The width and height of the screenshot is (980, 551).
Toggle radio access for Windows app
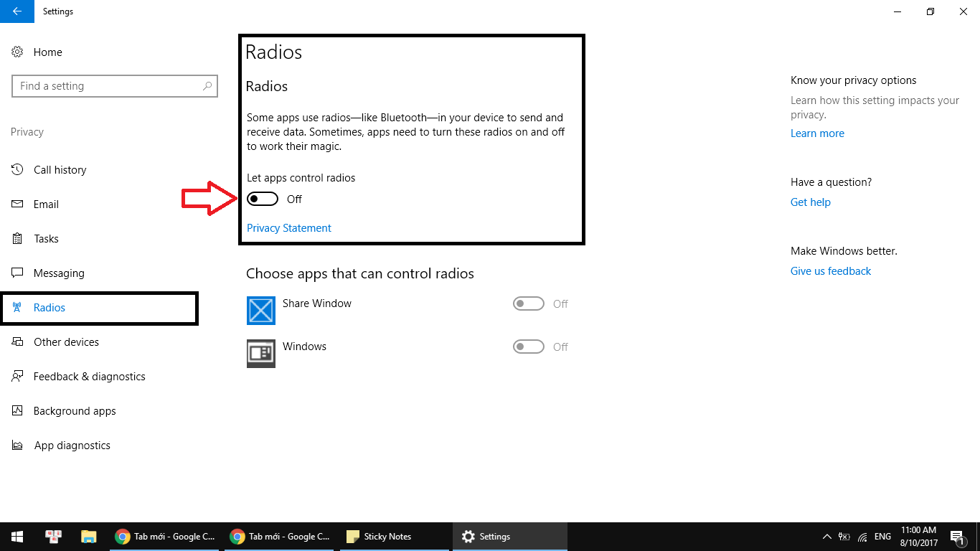click(529, 347)
